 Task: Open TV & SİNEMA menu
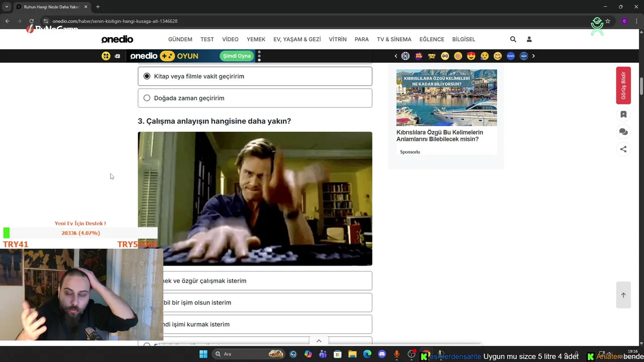(x=394, y=39)
